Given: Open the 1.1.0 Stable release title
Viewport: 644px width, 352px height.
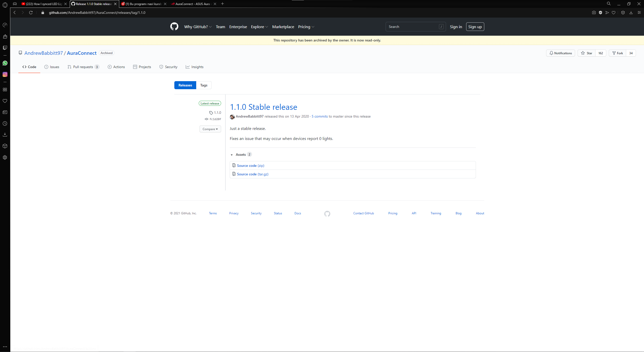Looking at the screenshot, I should 263,107.
